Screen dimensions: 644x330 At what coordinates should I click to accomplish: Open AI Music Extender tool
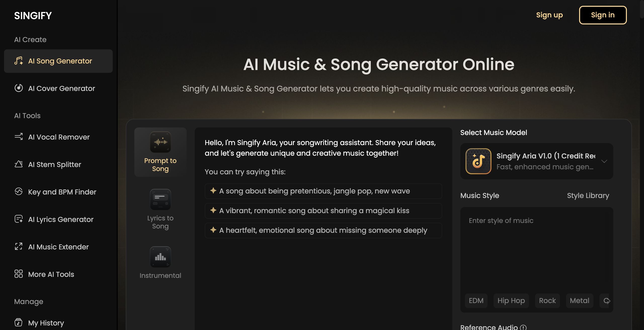pyautogui.click(x=58, y=247)
